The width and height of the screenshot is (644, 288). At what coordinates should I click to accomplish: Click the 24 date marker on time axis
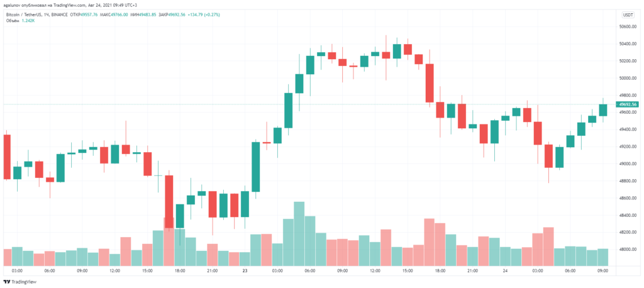(x=504, y=270)
